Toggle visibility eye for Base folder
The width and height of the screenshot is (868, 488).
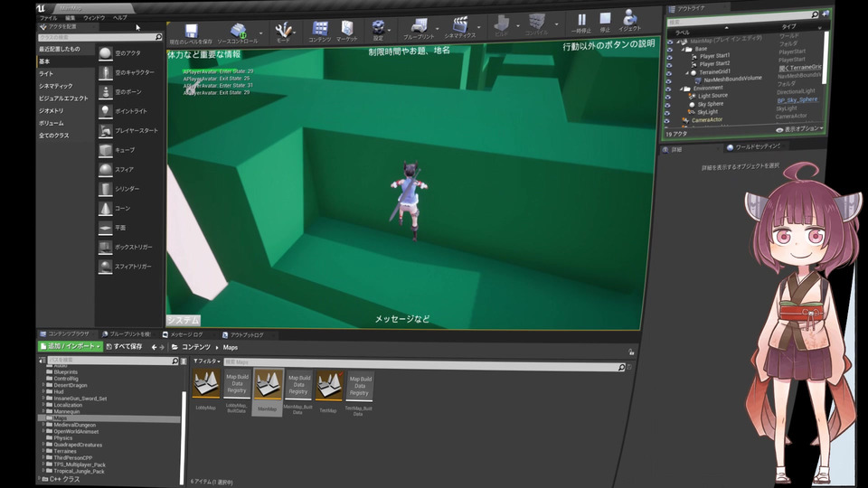670,50
